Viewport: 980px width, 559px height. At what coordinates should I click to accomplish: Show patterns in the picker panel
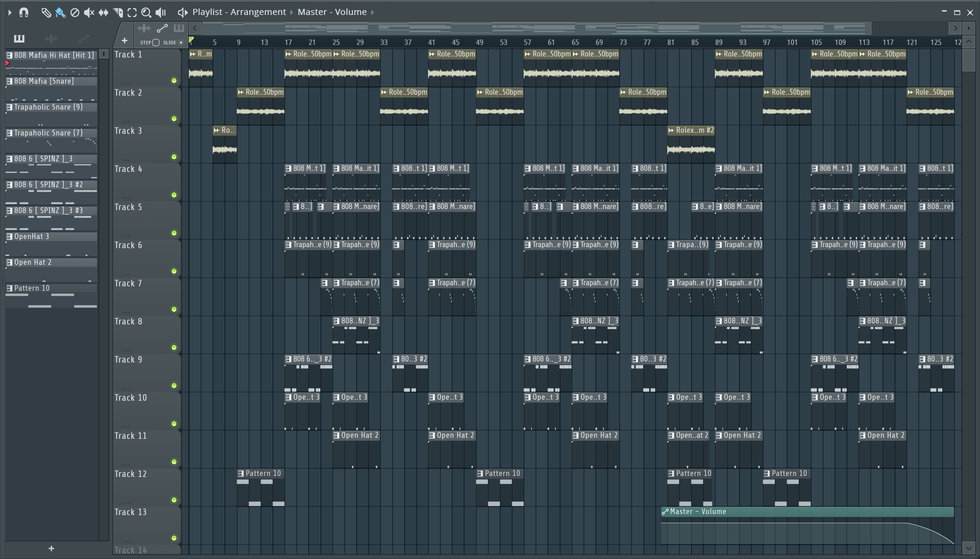19,38
